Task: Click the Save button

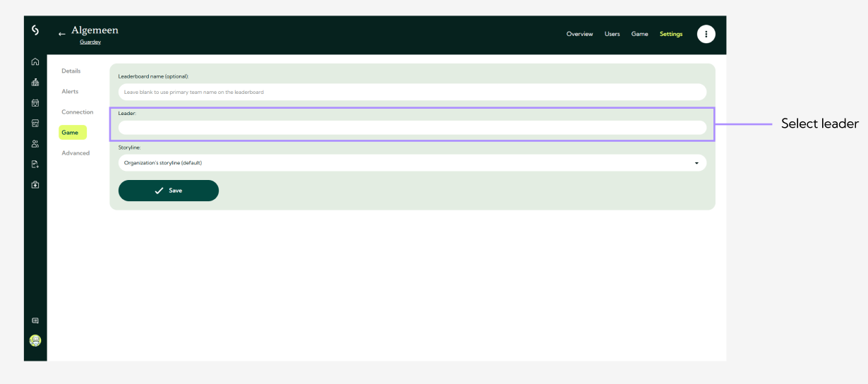Action: [169, 191]
